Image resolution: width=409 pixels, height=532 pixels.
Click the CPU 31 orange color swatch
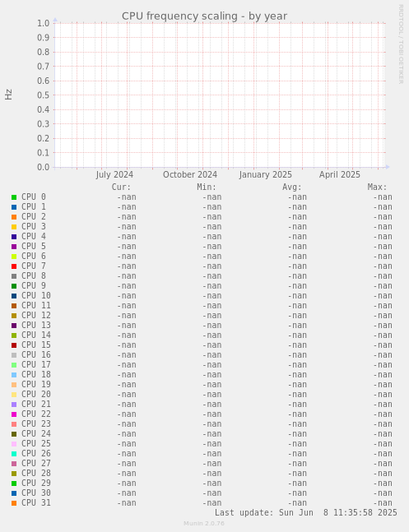coord(14,503)
